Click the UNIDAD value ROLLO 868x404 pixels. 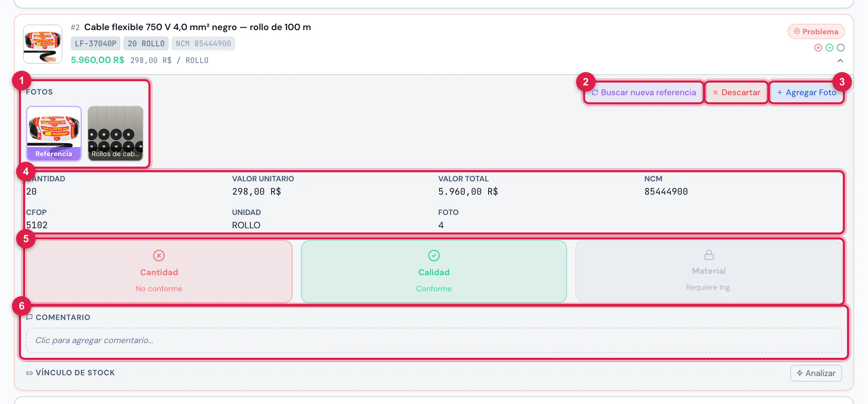pos(246,225)
